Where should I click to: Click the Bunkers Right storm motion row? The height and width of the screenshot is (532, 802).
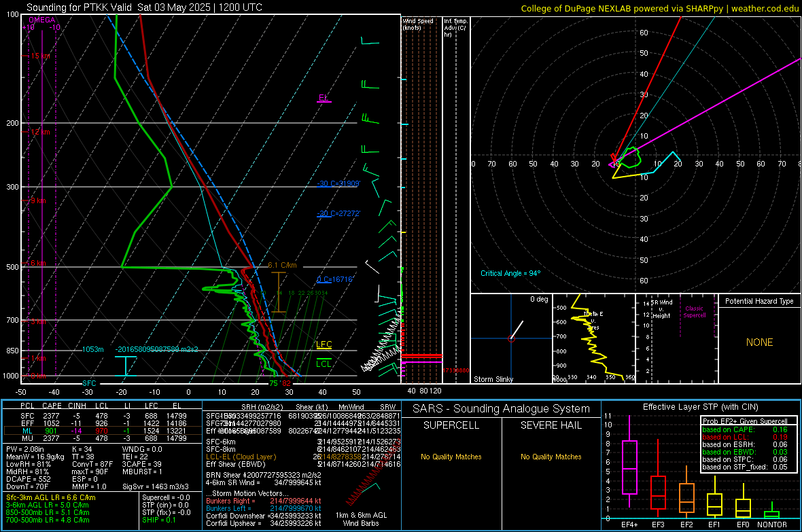[x=264, y=501]
